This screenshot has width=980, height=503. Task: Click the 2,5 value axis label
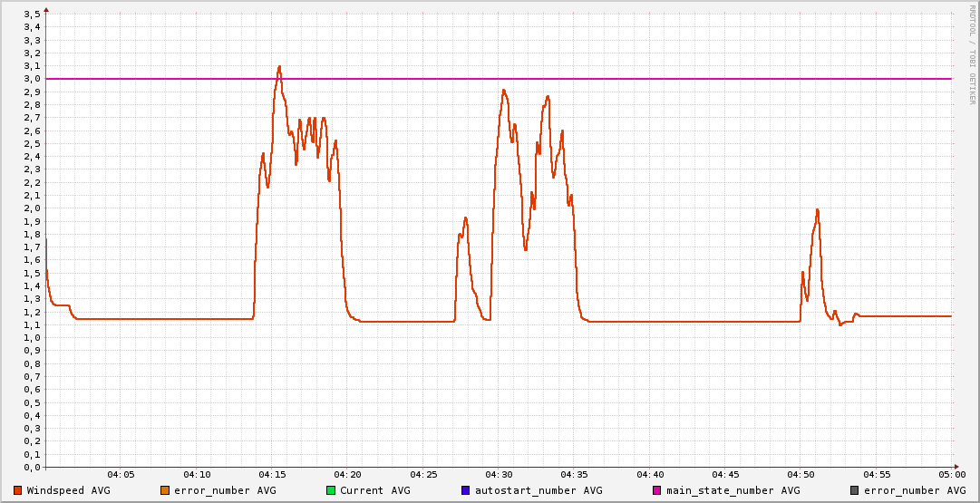34,144
